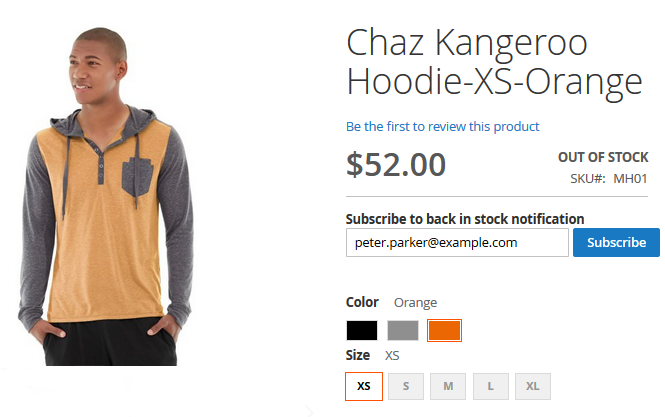Focus the stock notification email field

coord(457,243)
